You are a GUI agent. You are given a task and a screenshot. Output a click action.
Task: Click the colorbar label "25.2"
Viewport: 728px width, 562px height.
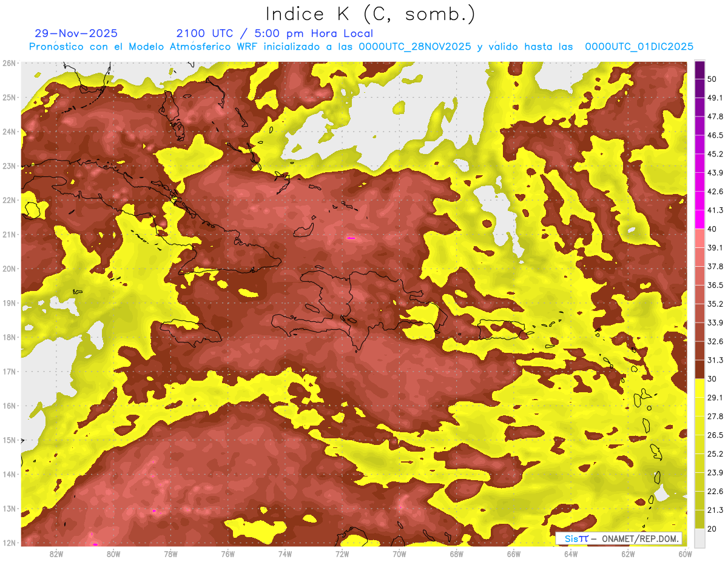(715, 453)
